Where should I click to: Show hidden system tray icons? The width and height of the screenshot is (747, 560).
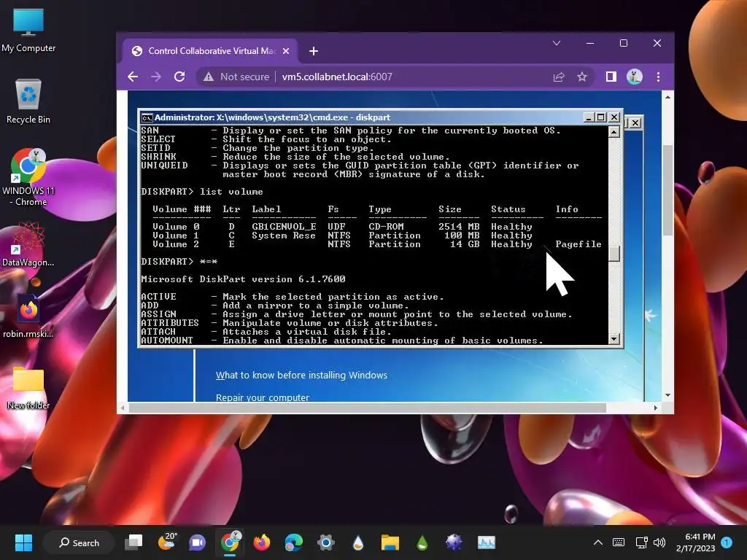tap(598, 542)
